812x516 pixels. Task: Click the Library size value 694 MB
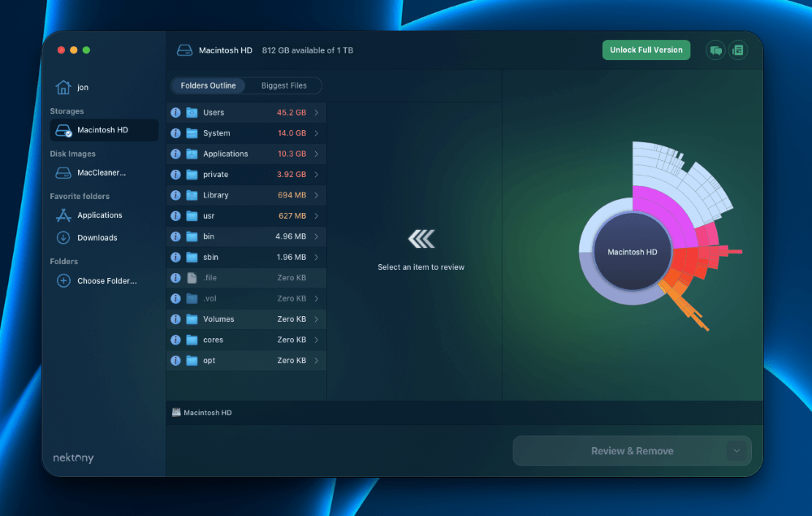tap(292, 195)
